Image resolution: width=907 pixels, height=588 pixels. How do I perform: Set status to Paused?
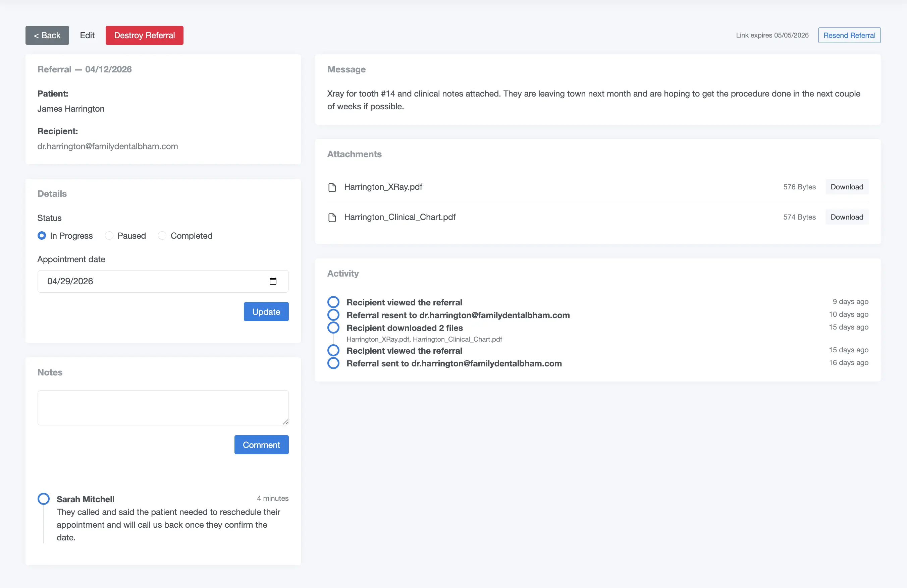pos(109,236)
